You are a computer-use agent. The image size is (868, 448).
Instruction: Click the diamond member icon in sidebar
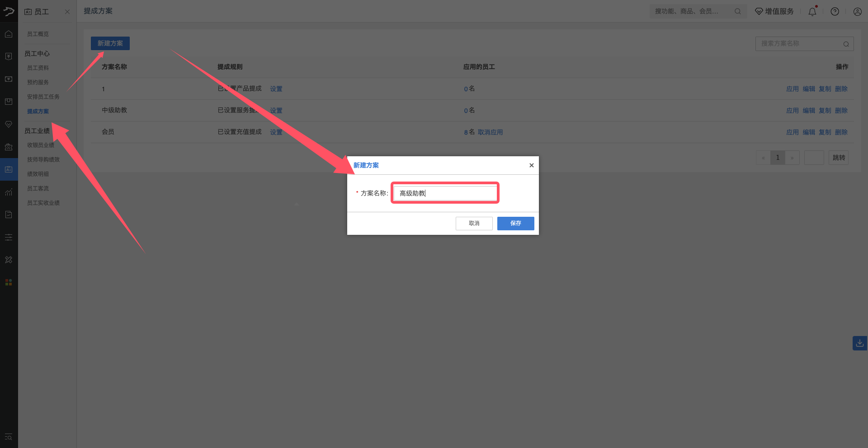[9, 124]
